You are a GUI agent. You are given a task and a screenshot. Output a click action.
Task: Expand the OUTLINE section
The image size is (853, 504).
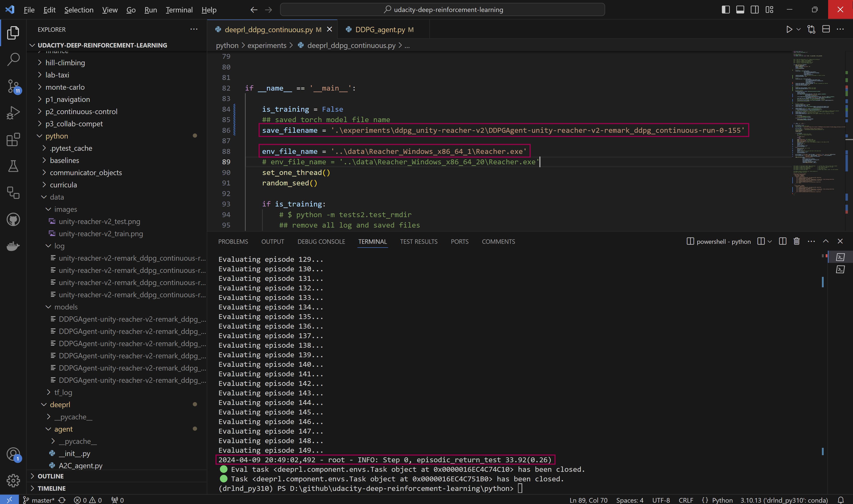51,476
